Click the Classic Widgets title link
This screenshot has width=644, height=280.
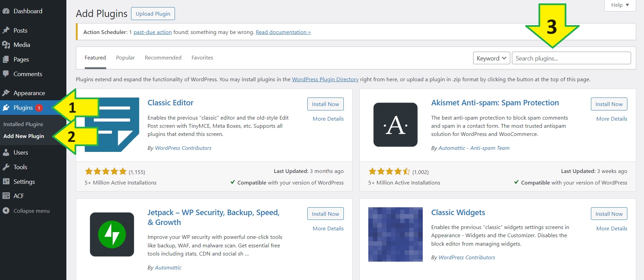[x=458, y=212]
